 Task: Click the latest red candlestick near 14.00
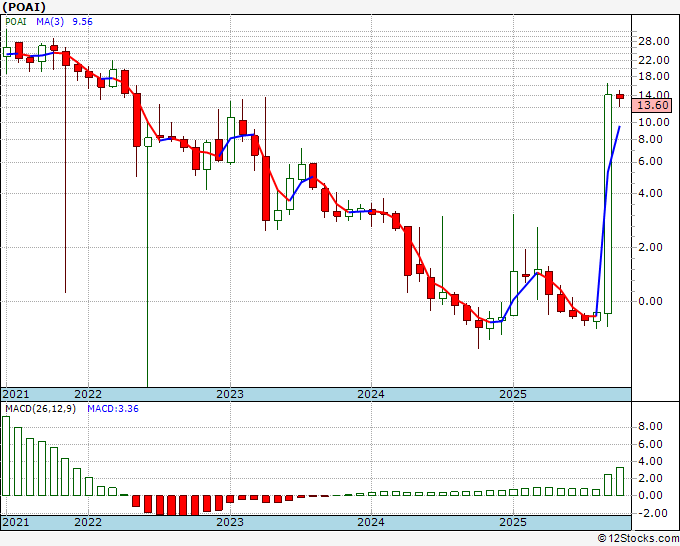tap(620, 98)
